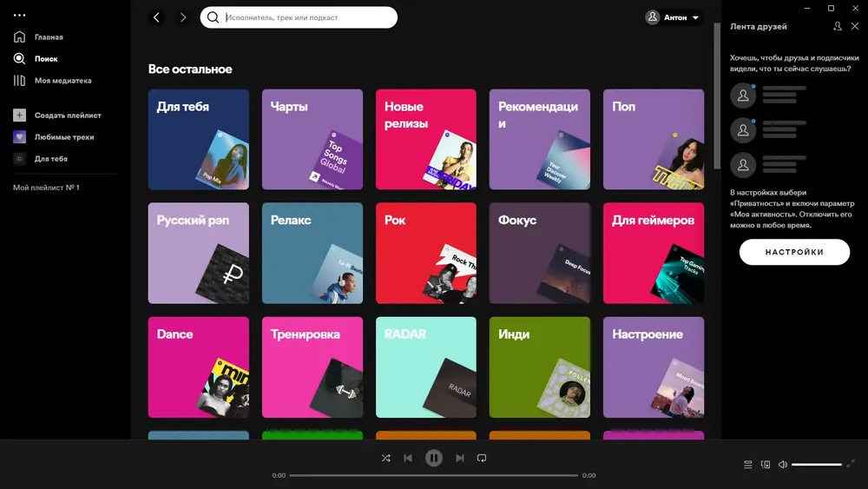Skip to next track
Image resolution: width=868 pixels, height=489 pixels.
pyautogui.click(x=460, y=458)
